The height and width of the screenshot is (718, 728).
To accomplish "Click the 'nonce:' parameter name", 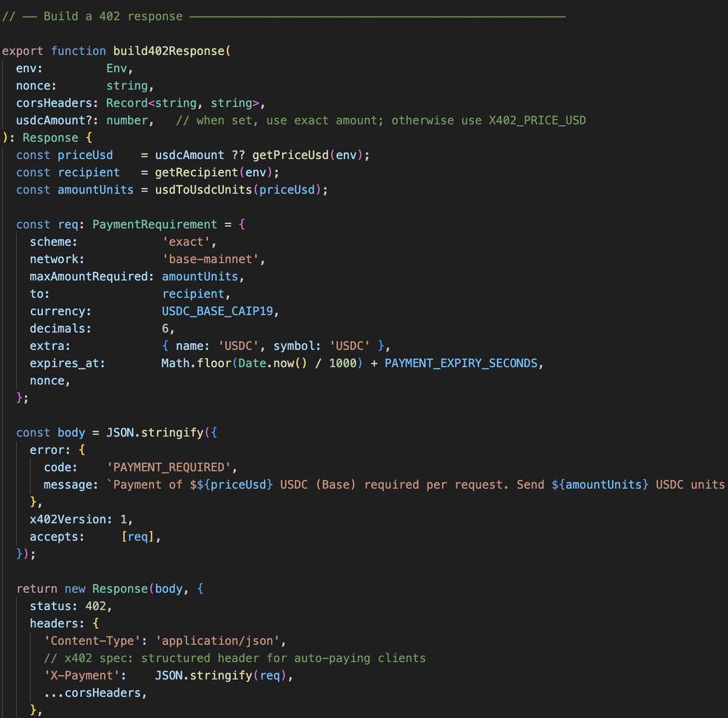I will coord(36,86).
